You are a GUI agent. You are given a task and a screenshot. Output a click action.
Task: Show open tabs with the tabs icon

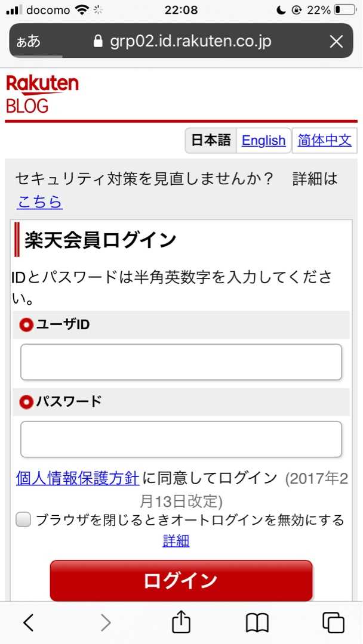(x=333, y=623)
